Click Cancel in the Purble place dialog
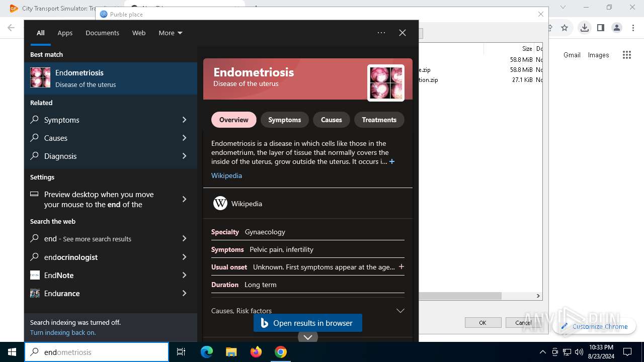The height and width of the screenshot is (362, 644). coord(523,323)
